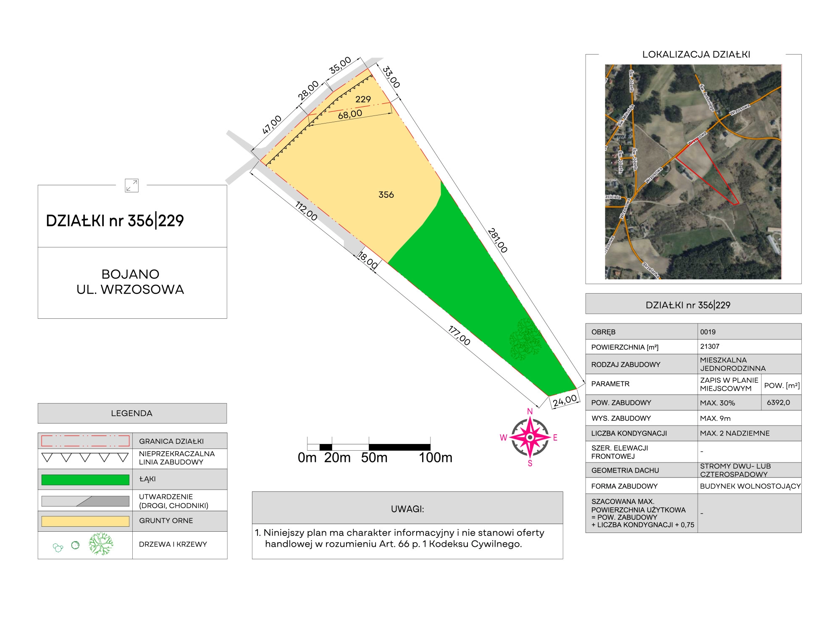
Task: Click the tree cluster on green meadow
Action: pos(525,339)
